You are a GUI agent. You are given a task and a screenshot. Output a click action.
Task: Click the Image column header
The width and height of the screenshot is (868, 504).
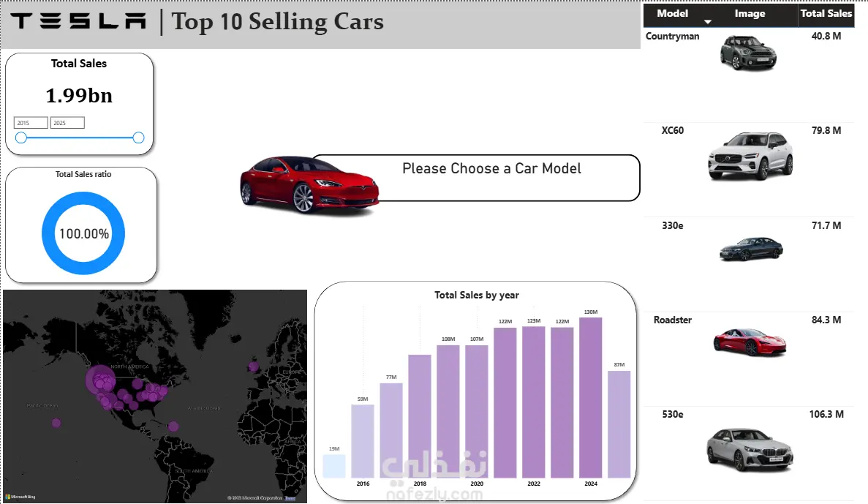point(750,13)
